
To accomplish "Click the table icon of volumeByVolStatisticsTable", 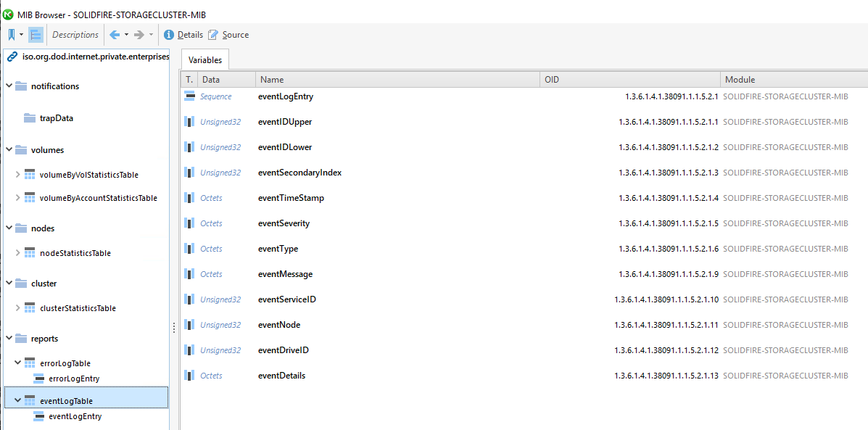I will click(x=30, y=174).
